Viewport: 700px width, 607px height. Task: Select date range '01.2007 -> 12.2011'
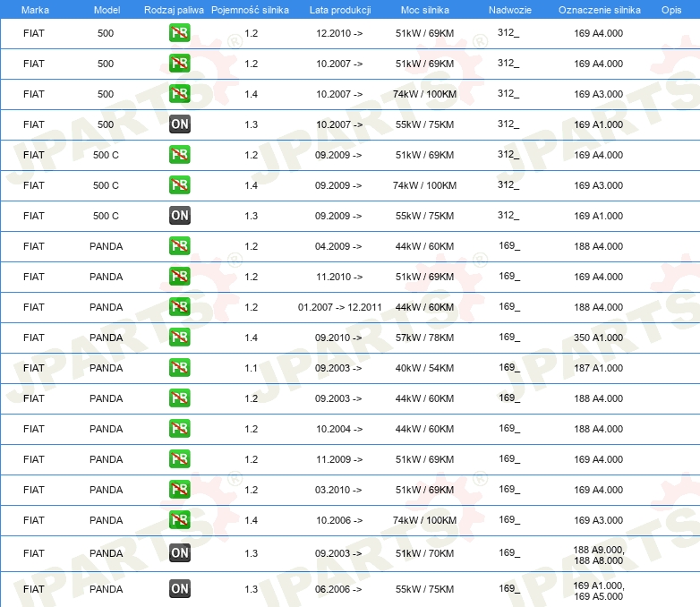point(340,307)
